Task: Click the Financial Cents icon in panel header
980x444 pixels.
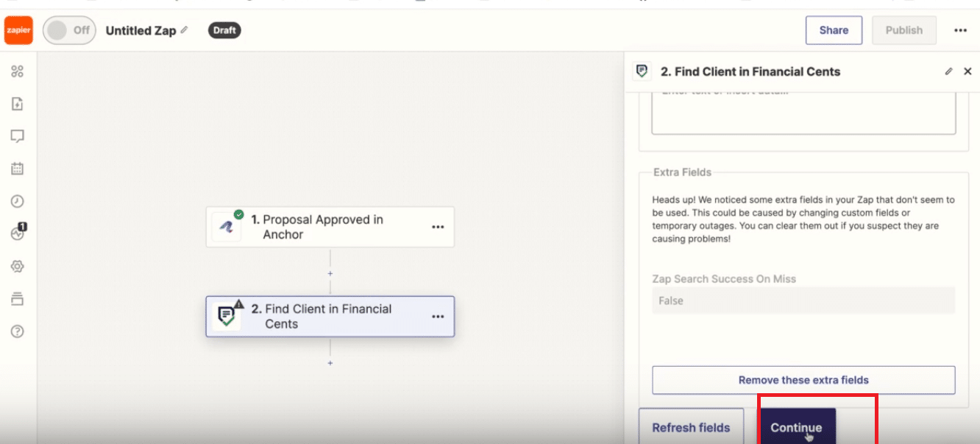Action: pyautogui.click(x=642, y=71)
